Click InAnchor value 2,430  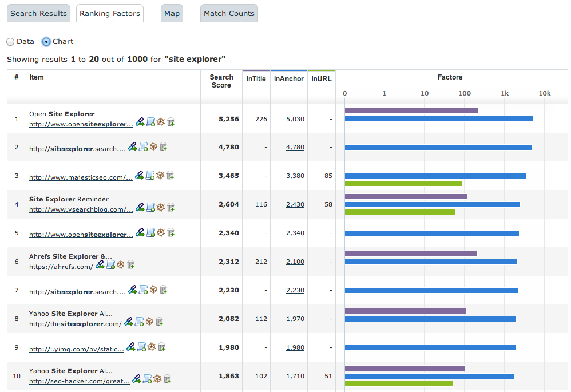click(295, 204)
